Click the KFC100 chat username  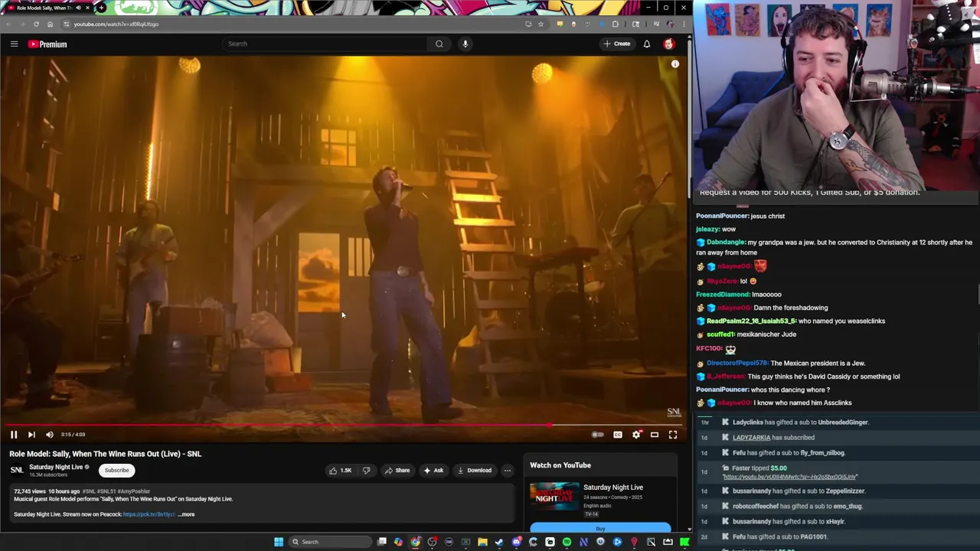708,348
